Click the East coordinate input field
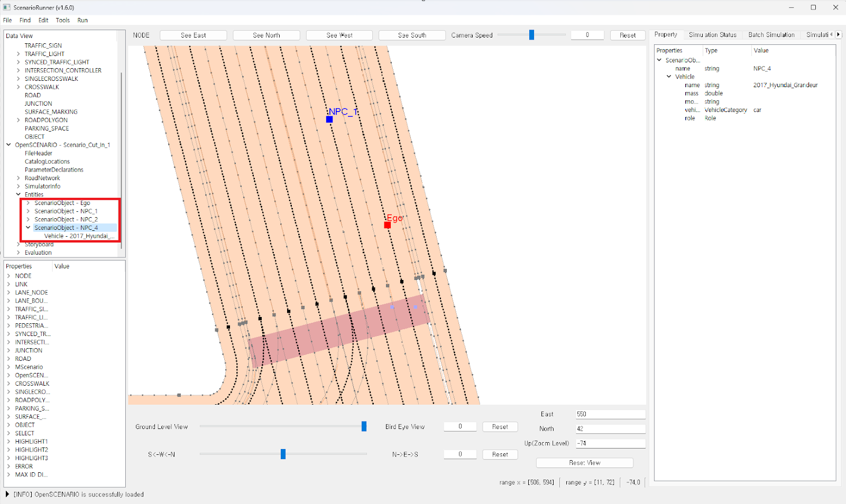Screen dimensions: 846x504 610,414
